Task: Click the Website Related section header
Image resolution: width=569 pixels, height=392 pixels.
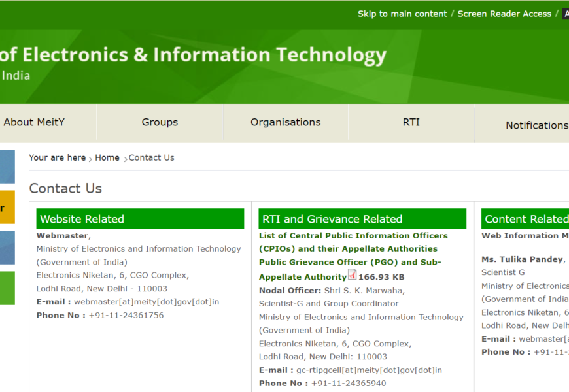Action: [140, 219]
